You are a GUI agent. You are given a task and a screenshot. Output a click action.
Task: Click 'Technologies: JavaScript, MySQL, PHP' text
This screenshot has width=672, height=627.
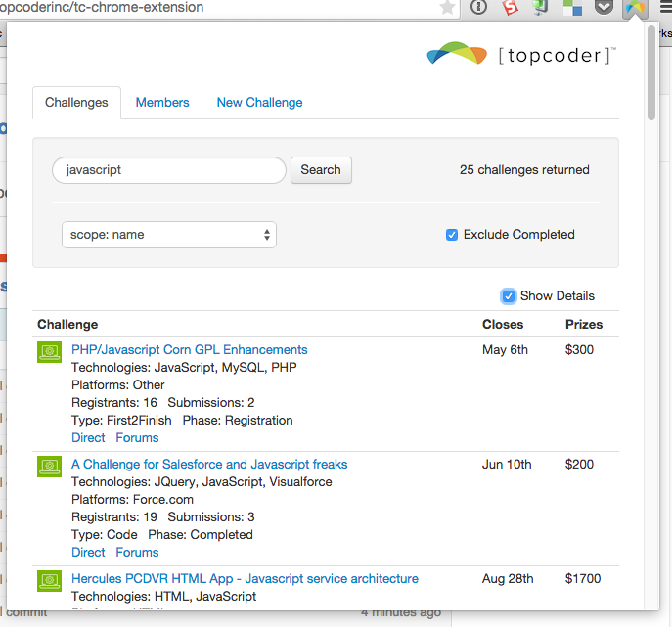[184, 367]
